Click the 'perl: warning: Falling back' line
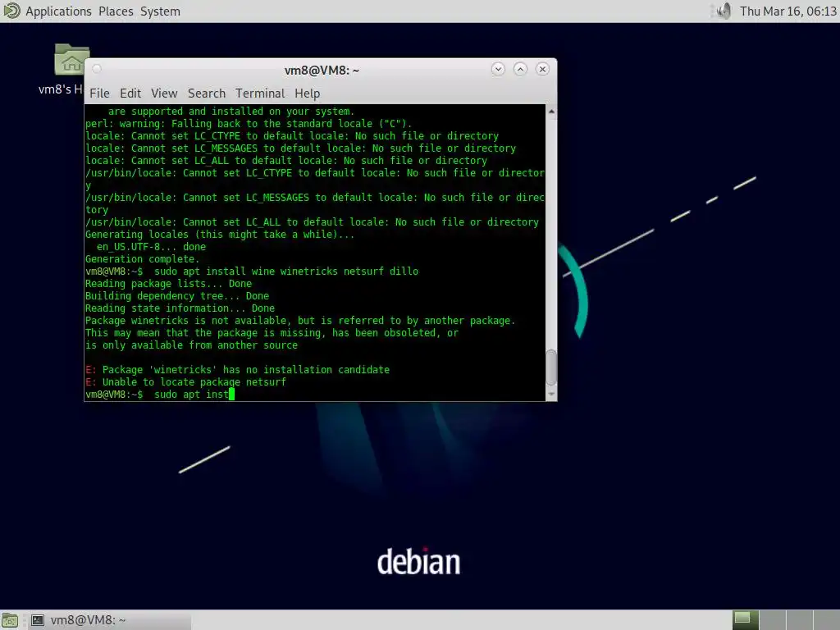840x630 pixels. tap(249, 124)
